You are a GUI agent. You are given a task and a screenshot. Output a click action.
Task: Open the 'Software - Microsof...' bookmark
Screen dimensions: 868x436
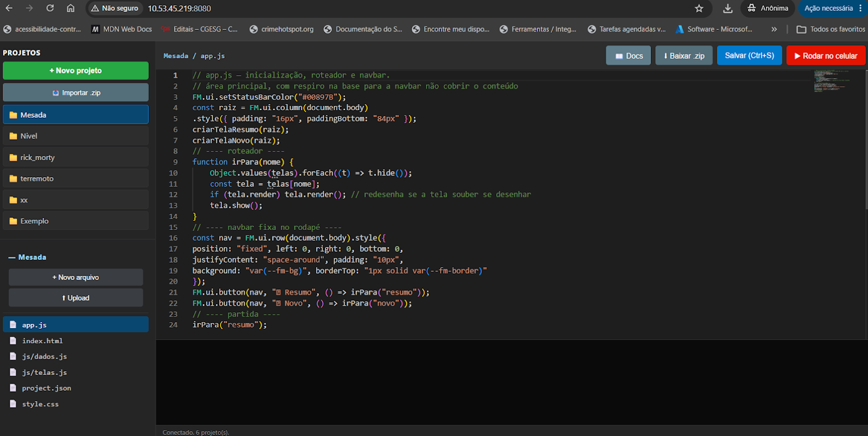[x=714, y=29]
